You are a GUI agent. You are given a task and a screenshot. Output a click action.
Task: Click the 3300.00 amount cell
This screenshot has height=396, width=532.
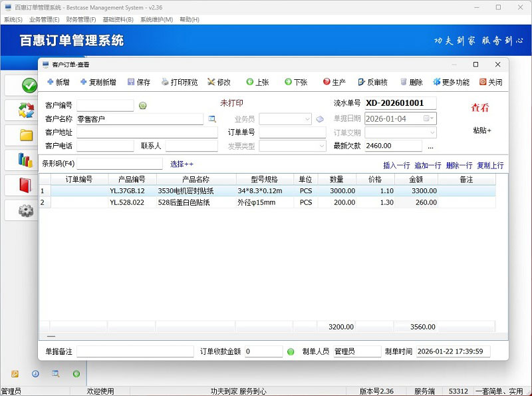(x=416, y=191)
